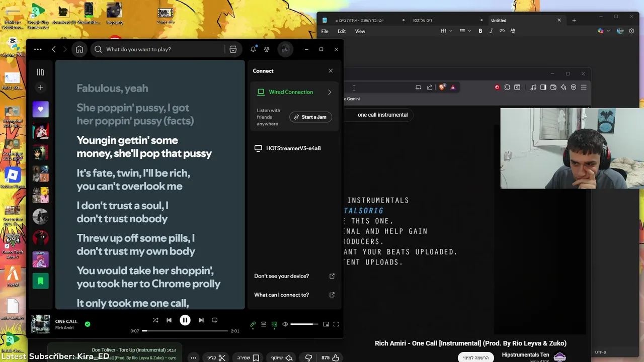Click ONE CALL album art thumbnail
644x362 pixels.
tap(41, 324)
